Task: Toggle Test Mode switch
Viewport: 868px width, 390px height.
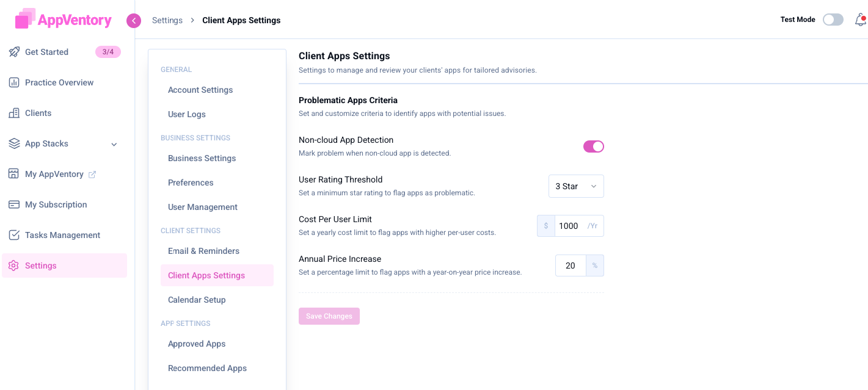Action: point(833,20)
